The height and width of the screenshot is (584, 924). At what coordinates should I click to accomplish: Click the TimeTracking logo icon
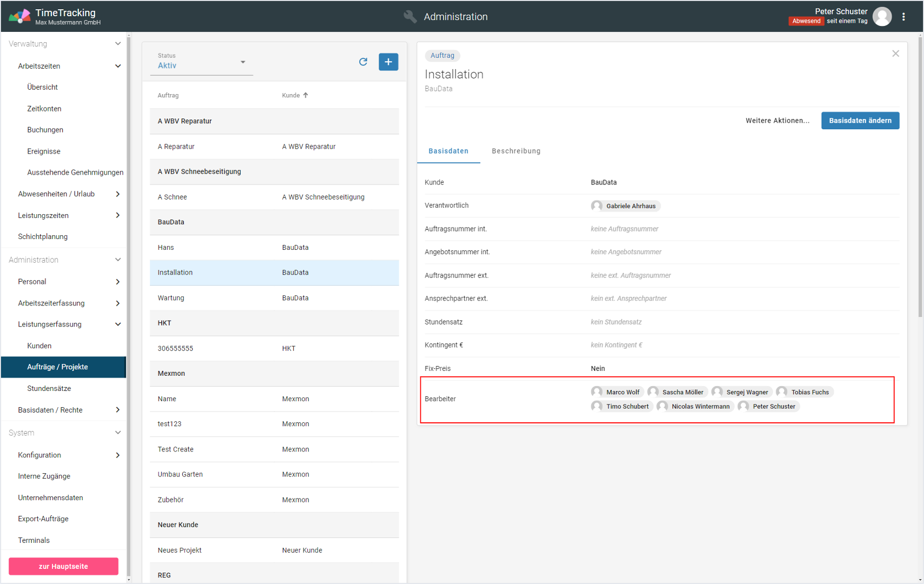pos(19,17)
